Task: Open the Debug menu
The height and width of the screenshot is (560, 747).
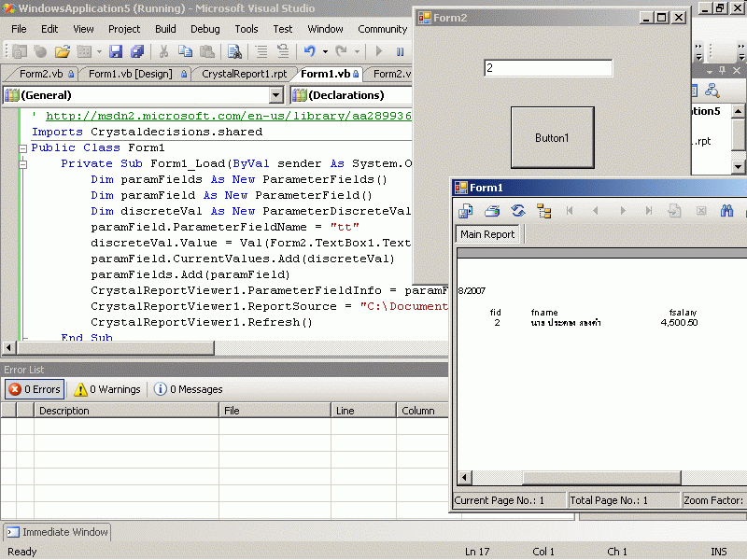Action: click(x=204, y=29)
